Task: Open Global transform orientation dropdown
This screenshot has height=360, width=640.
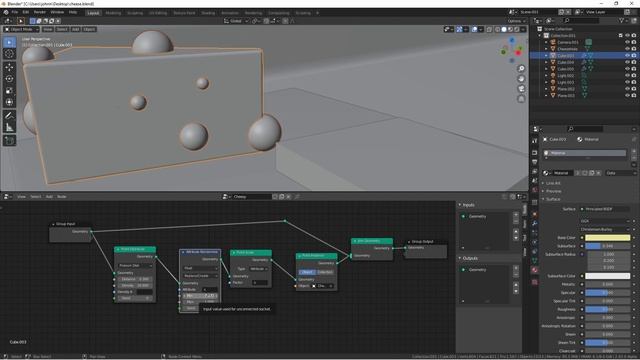Action: 236,21
